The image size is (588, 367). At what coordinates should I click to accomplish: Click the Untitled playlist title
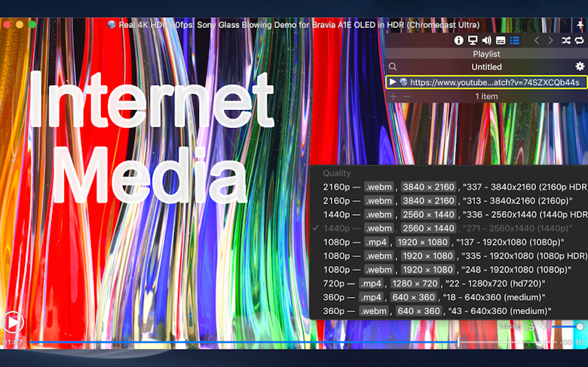486,67
